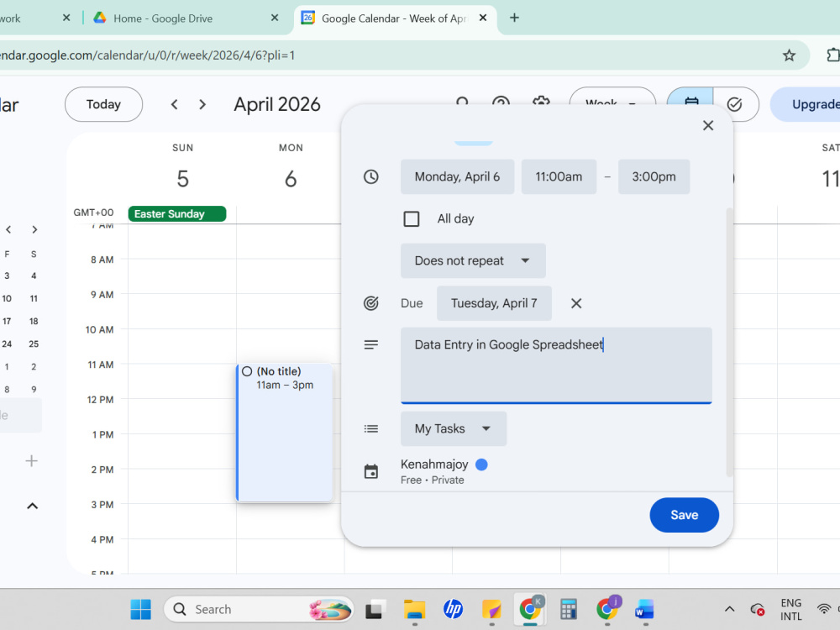Image resolution: width=840 pixels, height=630 pixels.
Task: Change the 3:00pm end time
Action: (x=654, y=176)
